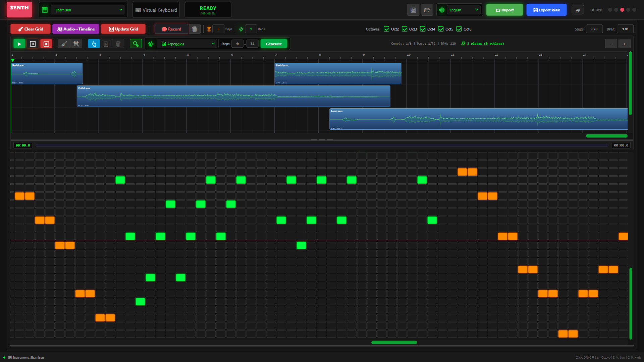The height and width of the screenshot is (362, 644).
Task: Activate the blue hand pointer tool
Action: point(94,44)
